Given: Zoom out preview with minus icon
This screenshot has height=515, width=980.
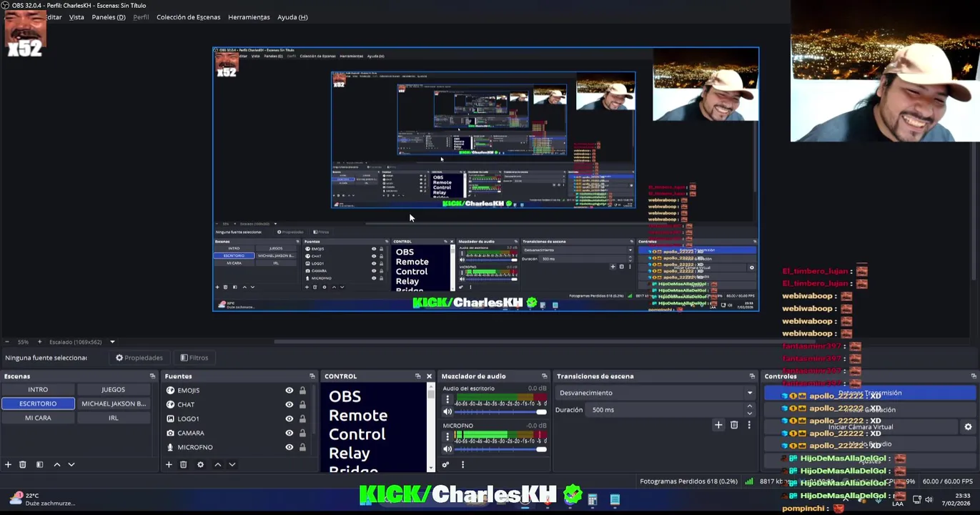Looking at the screenshot, I should coord(6,342).
